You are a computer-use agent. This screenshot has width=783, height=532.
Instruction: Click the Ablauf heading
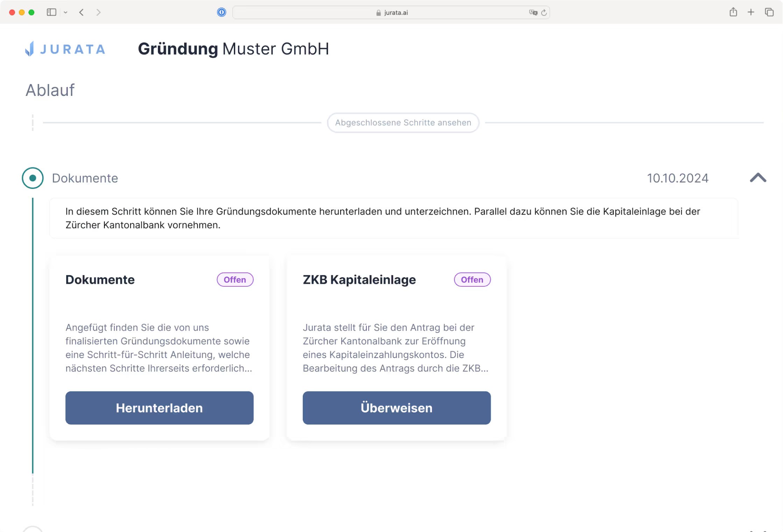point(50,90)
